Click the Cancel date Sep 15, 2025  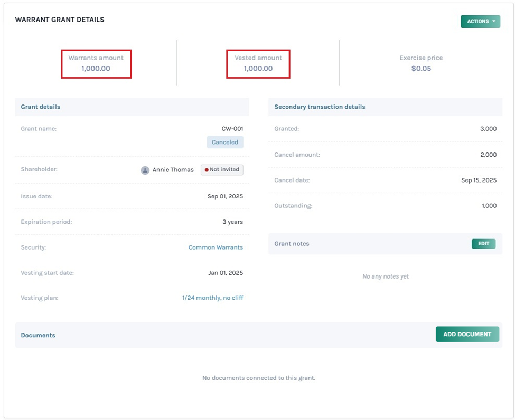click(x=479, y=180)
